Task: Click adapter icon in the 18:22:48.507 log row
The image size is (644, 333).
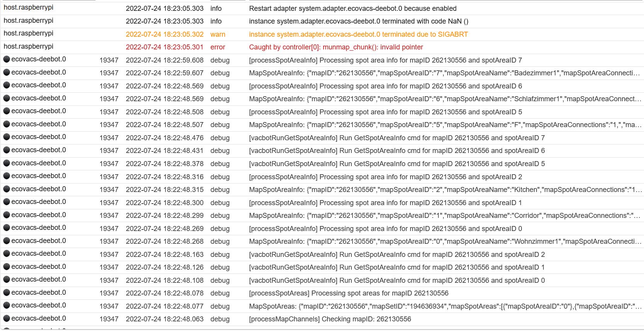Action: [x=7, y=124]
